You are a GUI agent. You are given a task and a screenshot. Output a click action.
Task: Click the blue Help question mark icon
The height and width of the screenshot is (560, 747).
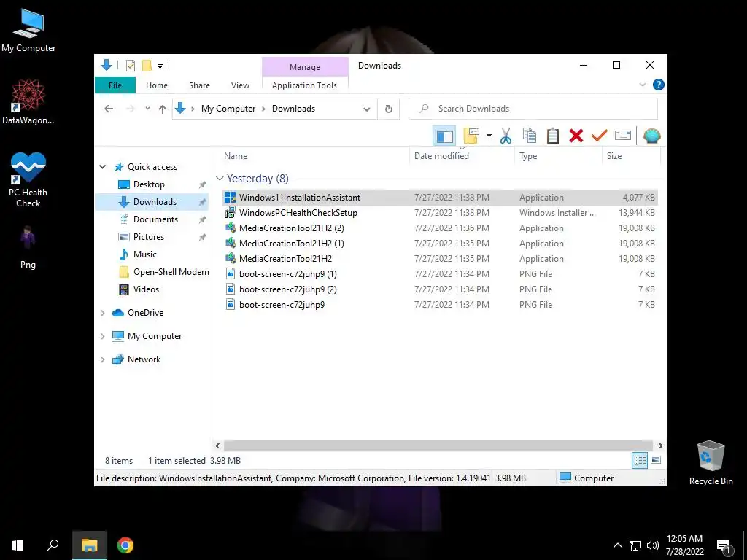point(659,85)
